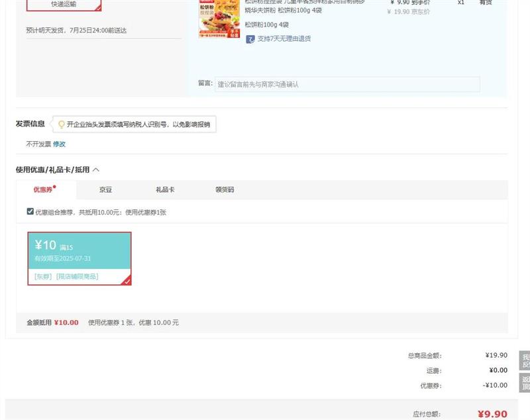
Task: Focus the 留言 message input field
Action: (x=347, y=84)
